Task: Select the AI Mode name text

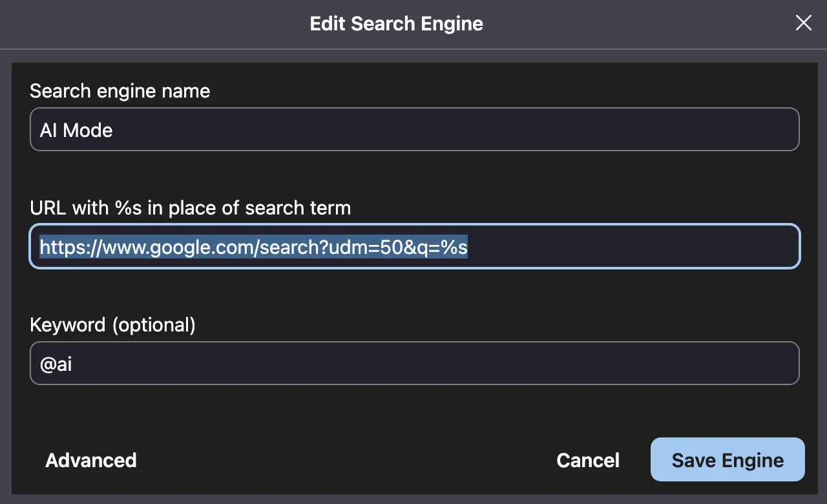Action: (x=76, y=130)
